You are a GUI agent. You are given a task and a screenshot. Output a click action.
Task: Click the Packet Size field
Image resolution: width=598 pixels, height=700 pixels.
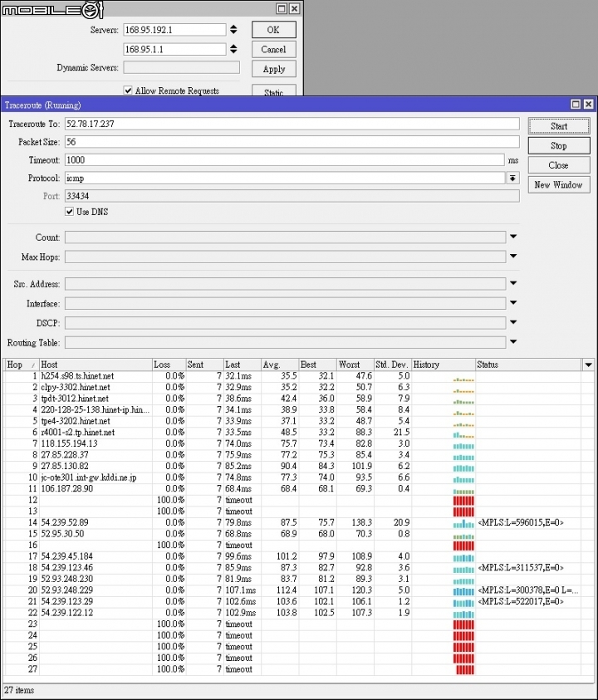292,142
